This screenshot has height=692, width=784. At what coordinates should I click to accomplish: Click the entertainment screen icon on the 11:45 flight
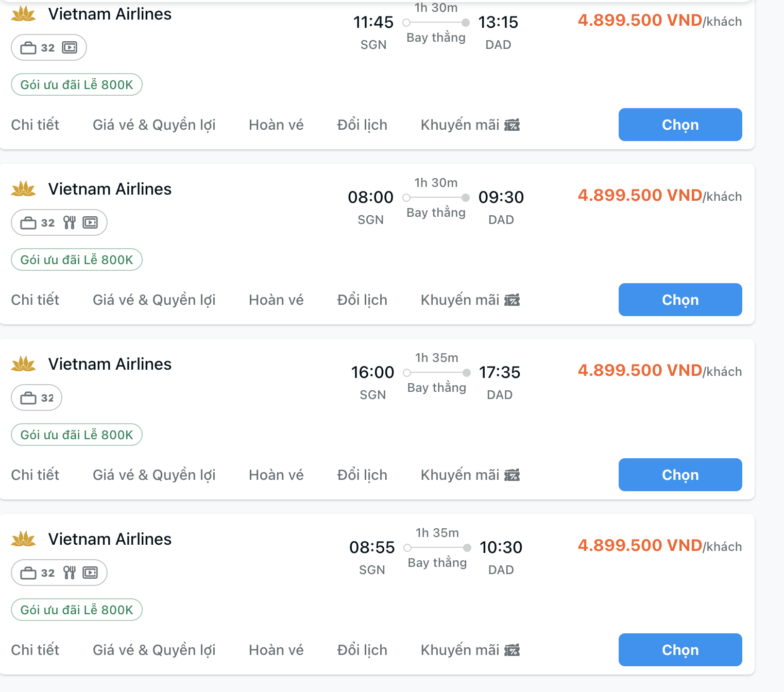(70, 47)
